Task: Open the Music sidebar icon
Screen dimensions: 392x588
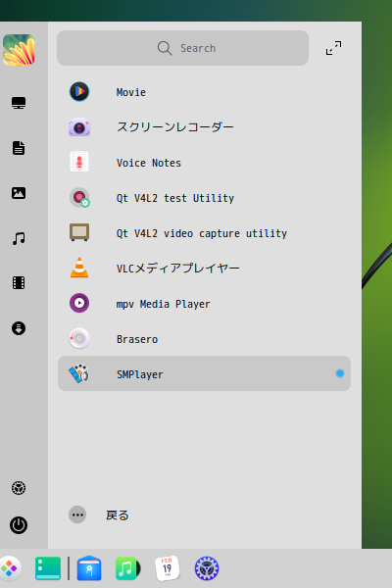Action: pos(19,238)
